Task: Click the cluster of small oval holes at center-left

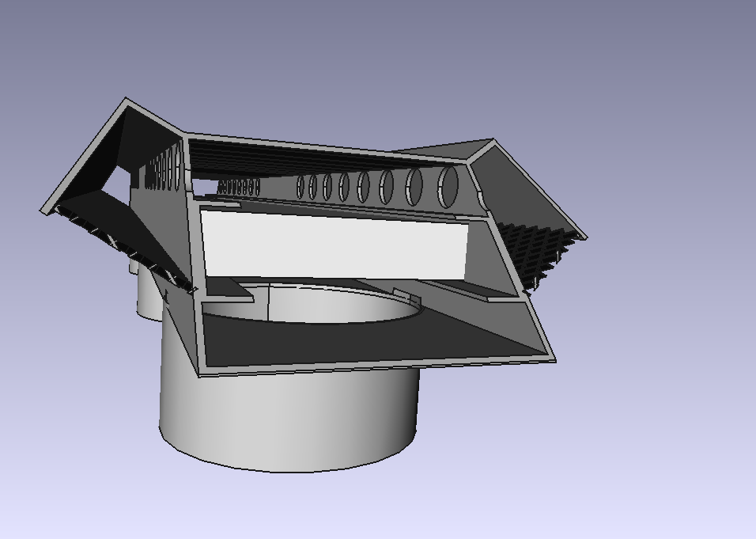Action: click(x=238, y=188)
